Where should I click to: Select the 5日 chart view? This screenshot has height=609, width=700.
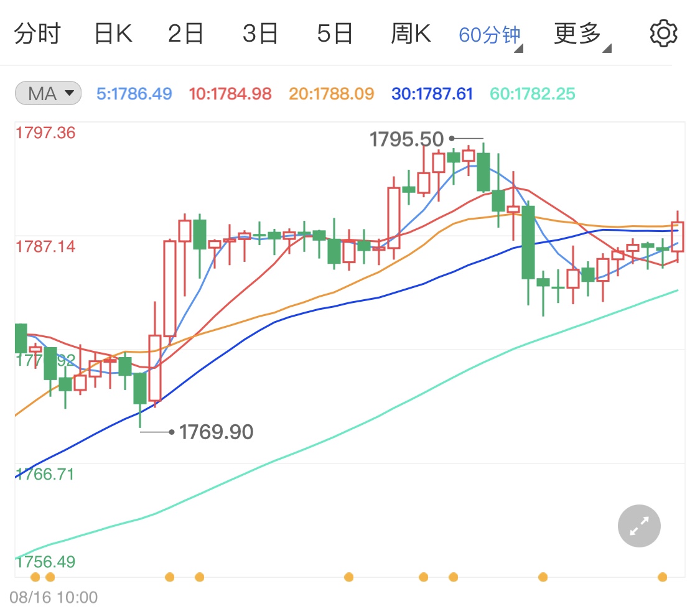click(336, 32)
